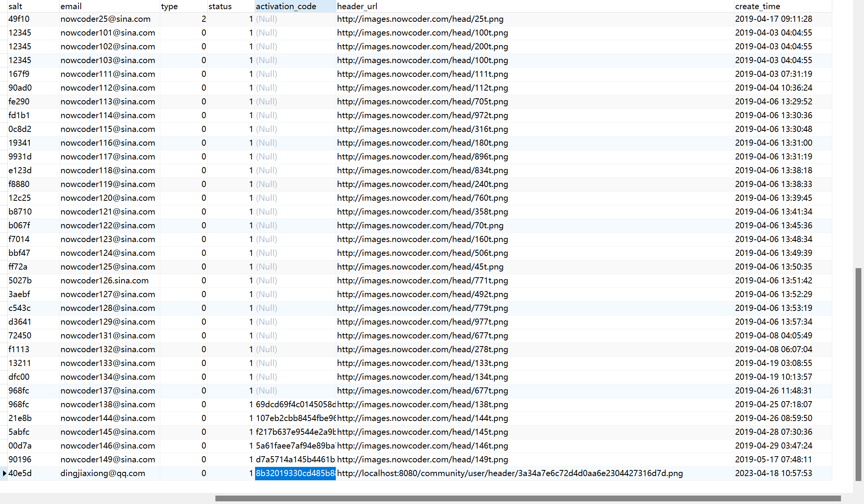Select create time 2023-04-18 10:57:53
This screenshot has width=864, height=504.
click(783, 473)
